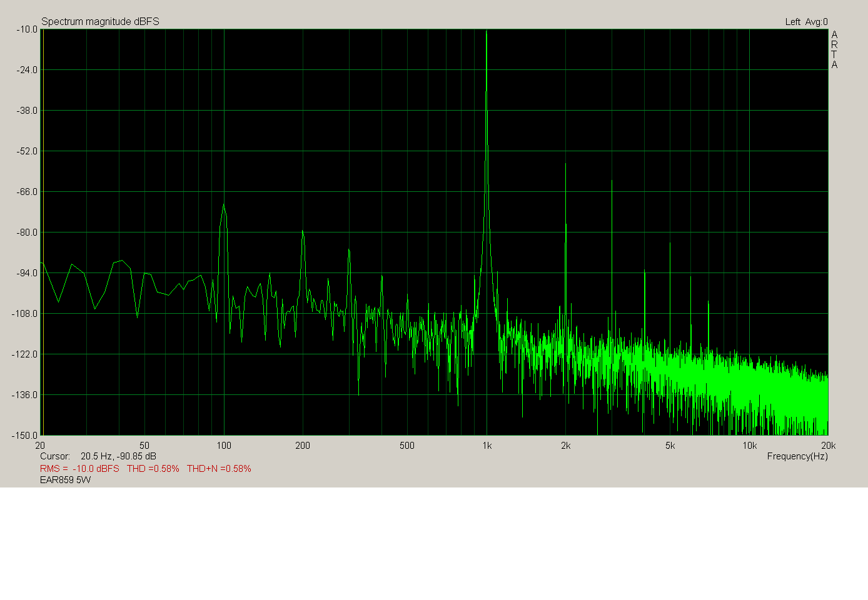
Task: Click the Cursor readout '20.5 Hz, -90.85 dB'
Action: [118, 456]
